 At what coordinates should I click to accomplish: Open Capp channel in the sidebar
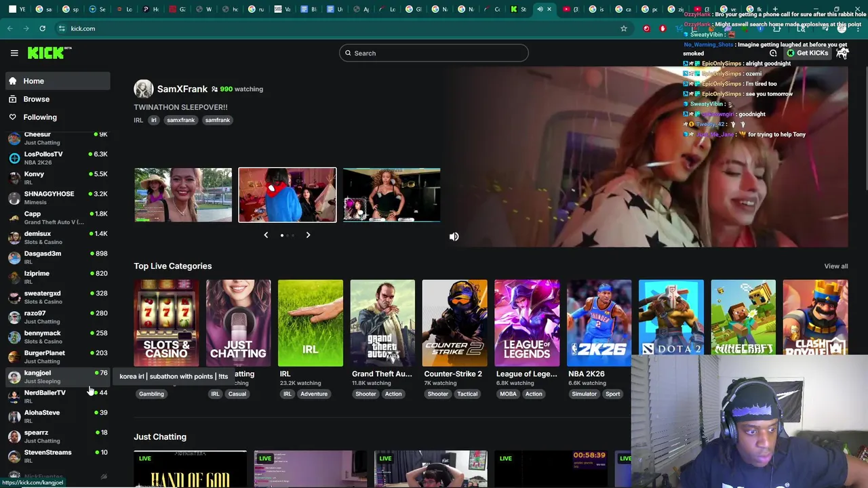coord(58,218)
